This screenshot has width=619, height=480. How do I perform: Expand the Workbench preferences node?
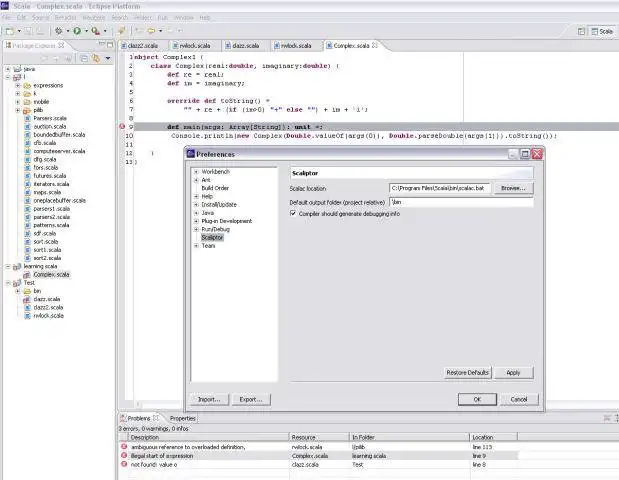(x=196, y=172)
